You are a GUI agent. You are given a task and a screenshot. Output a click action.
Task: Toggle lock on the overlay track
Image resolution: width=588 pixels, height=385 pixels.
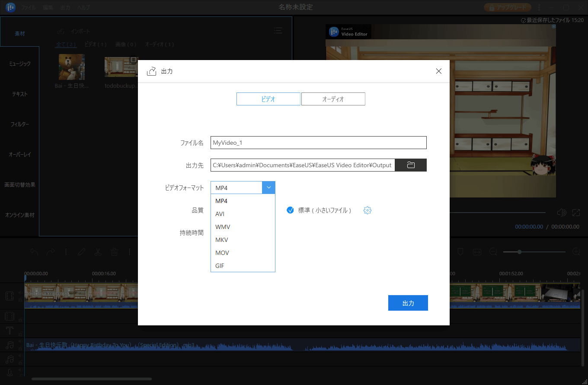pos(20,320)
